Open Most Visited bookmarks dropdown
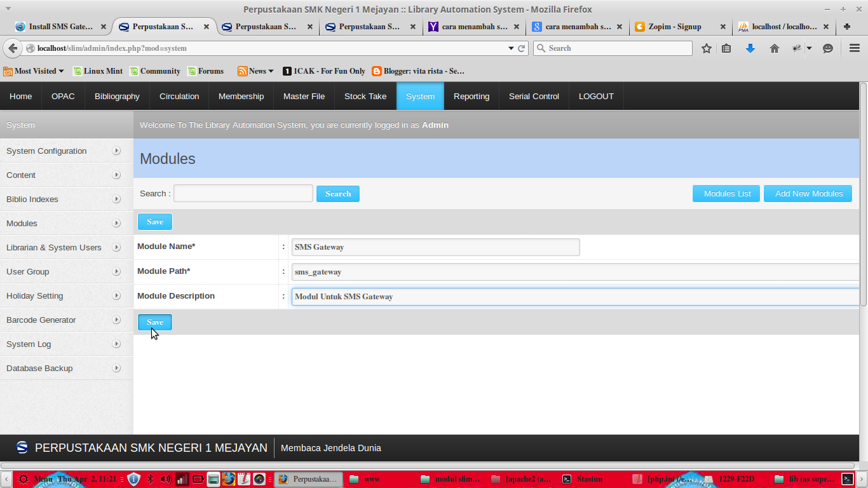Screen dimensions: 868x488 tap(34, 71)
